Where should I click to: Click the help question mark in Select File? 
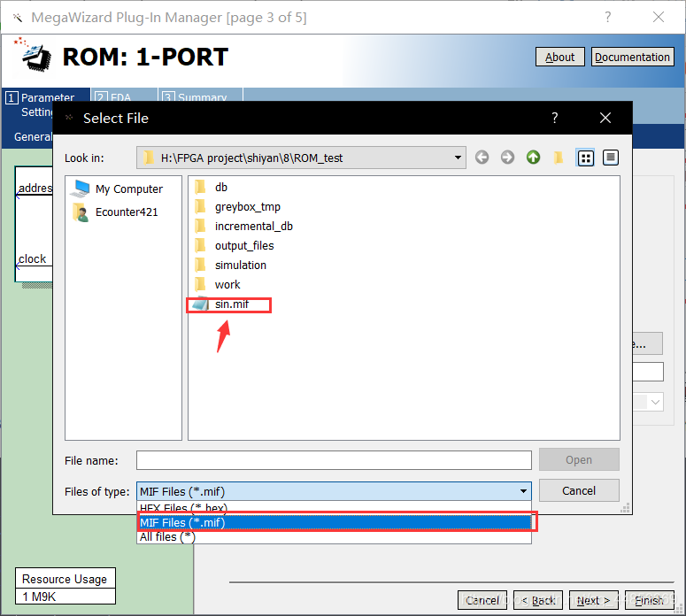pyautogui.click(x=555, y=118)
